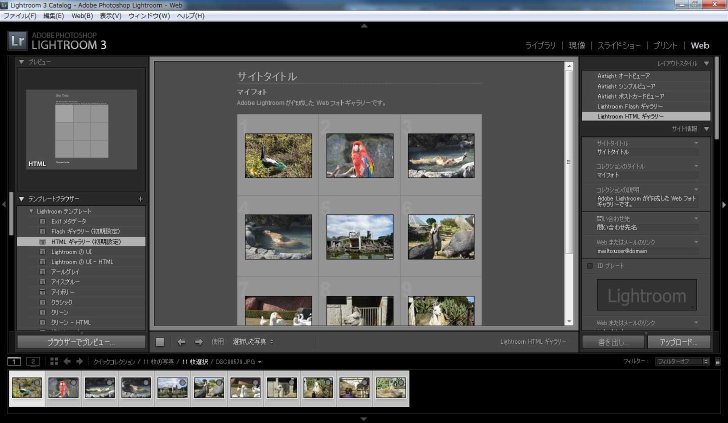Click the mailto:user@domain link field
728x423 pixels.
click(647, 251)
